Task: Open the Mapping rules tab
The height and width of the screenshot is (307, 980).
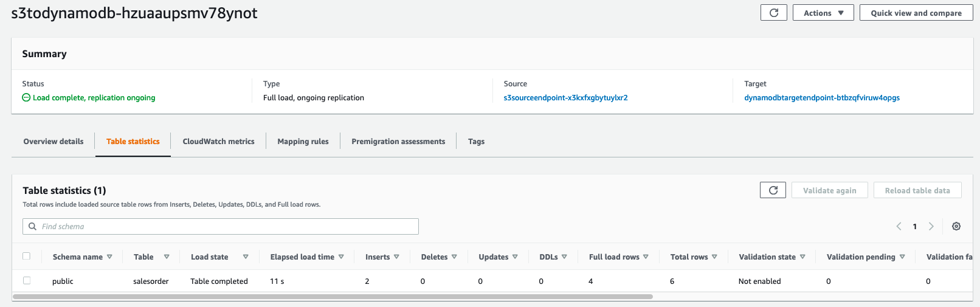Action: click(x=303, y=142)
